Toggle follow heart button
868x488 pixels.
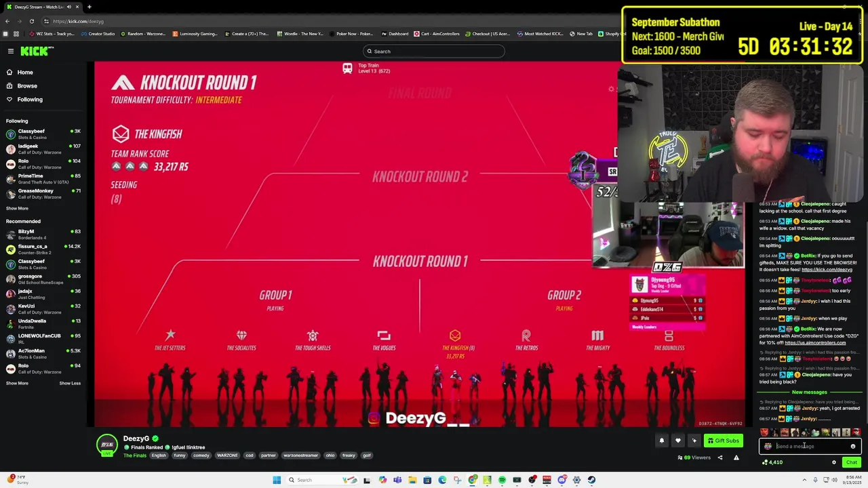678,441
